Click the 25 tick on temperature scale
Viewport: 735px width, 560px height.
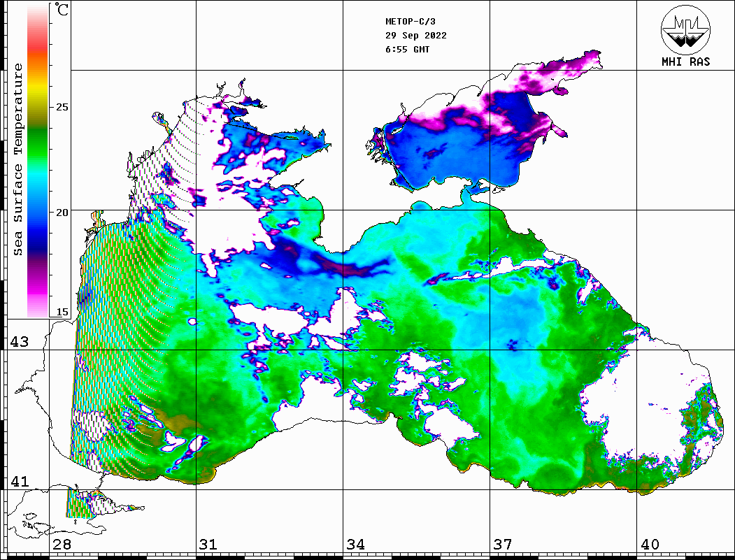click(x=62, y=107)
